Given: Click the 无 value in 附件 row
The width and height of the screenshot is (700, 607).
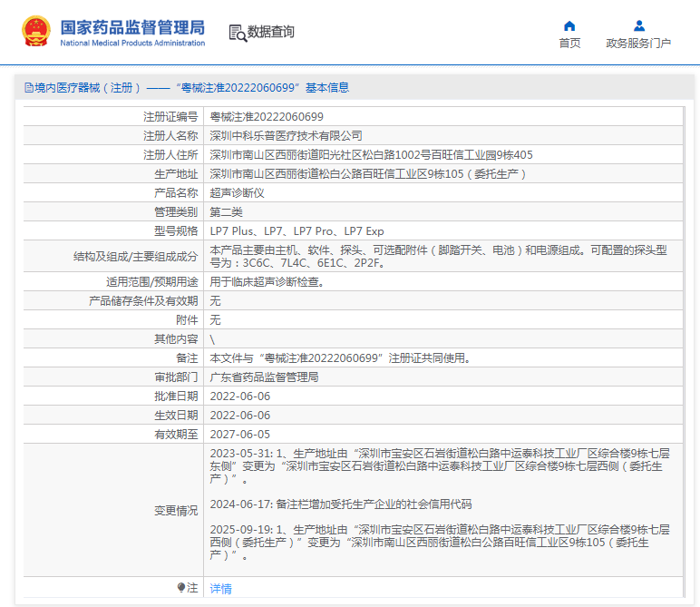Looking at the screenshot, I should (215, 320).
